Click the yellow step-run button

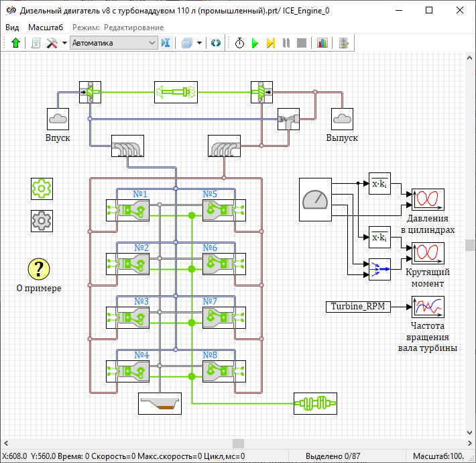(x=270, y=43)
